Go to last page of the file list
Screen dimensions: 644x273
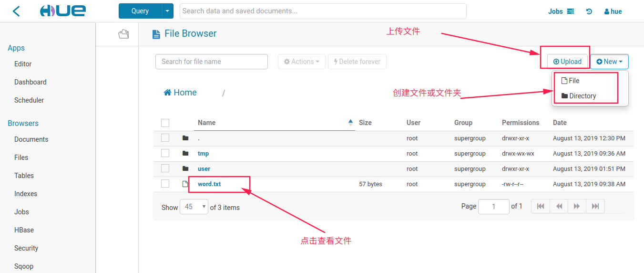click(595, 206)
